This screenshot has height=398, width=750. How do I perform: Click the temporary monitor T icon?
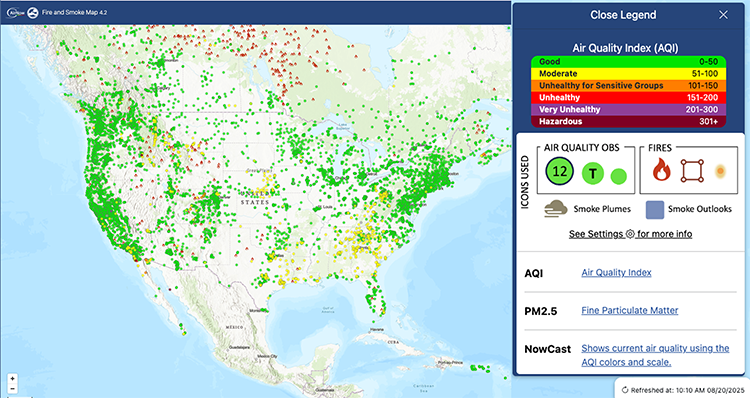[x=593, y=173]
